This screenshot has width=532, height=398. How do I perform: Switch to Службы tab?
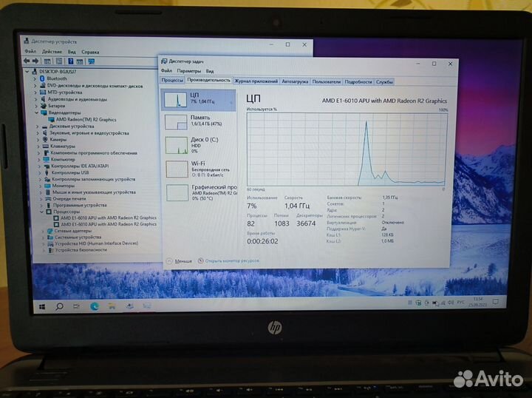384,82
